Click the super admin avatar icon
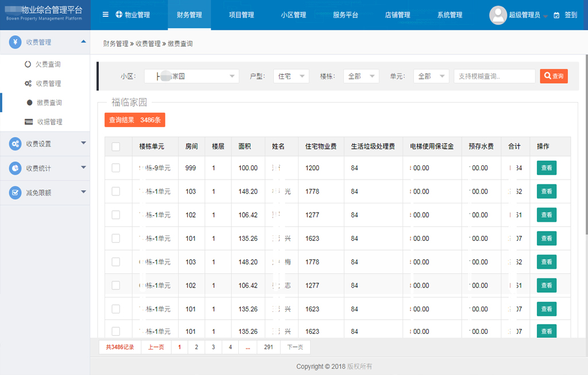 (x=498, y=15)
